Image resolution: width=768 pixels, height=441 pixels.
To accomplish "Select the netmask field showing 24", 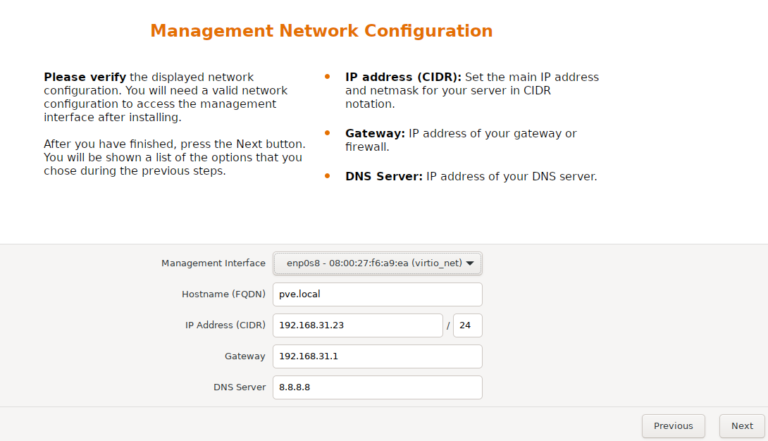I will [x=467, y=325].
